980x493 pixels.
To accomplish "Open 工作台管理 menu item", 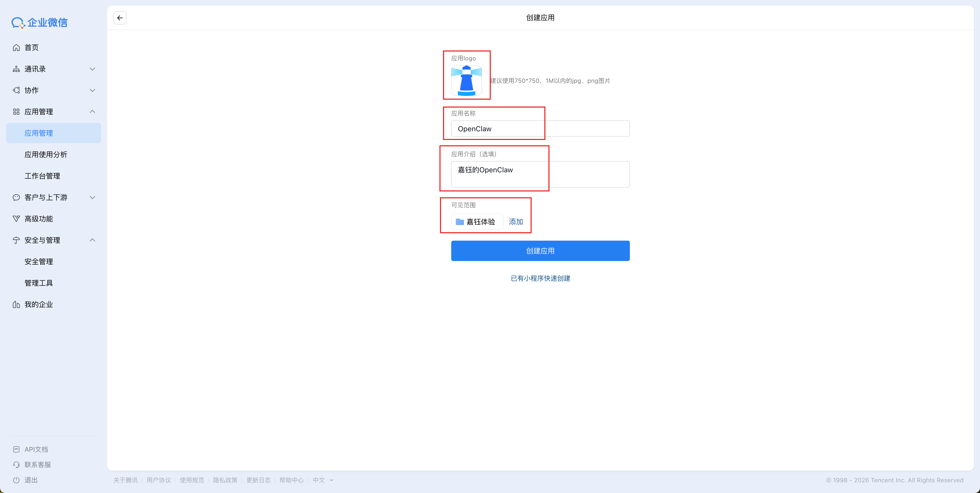I will coord(42,176).
